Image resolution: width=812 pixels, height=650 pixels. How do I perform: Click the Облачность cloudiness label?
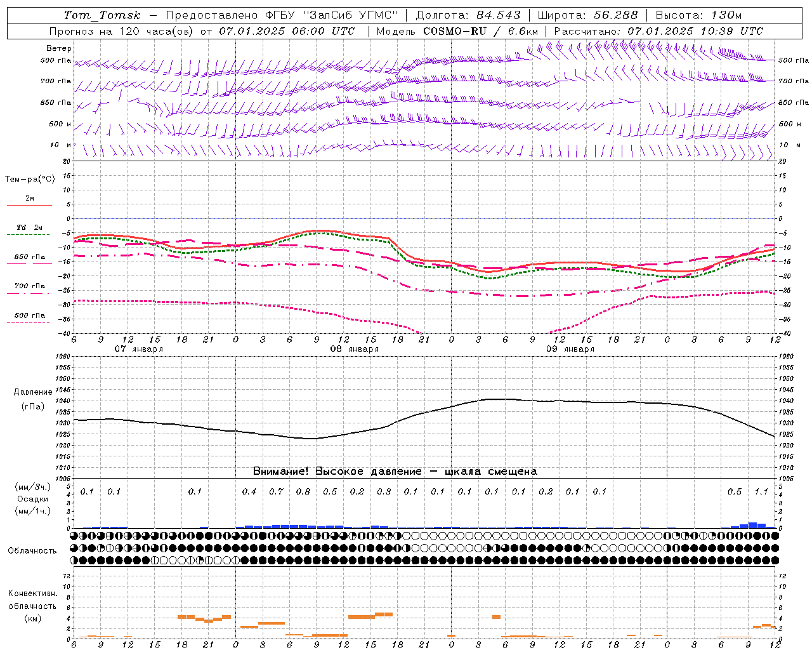[32, 551]
